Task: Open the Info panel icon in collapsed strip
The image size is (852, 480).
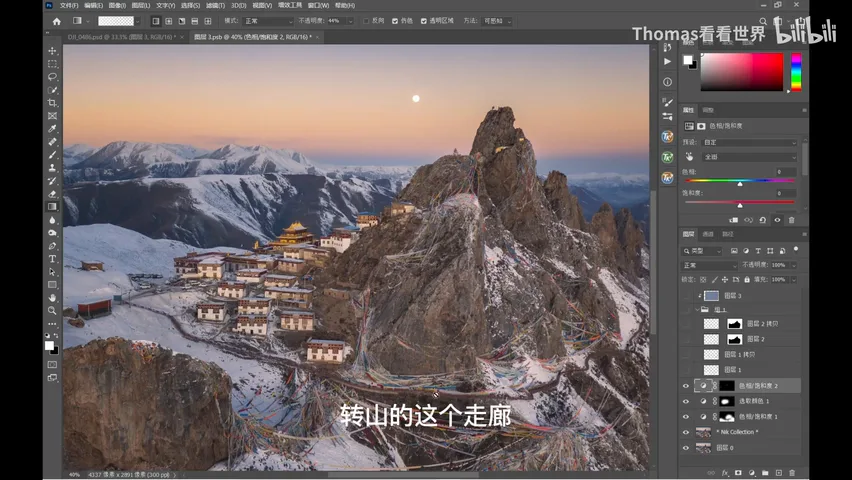Action: pos(667,82)
